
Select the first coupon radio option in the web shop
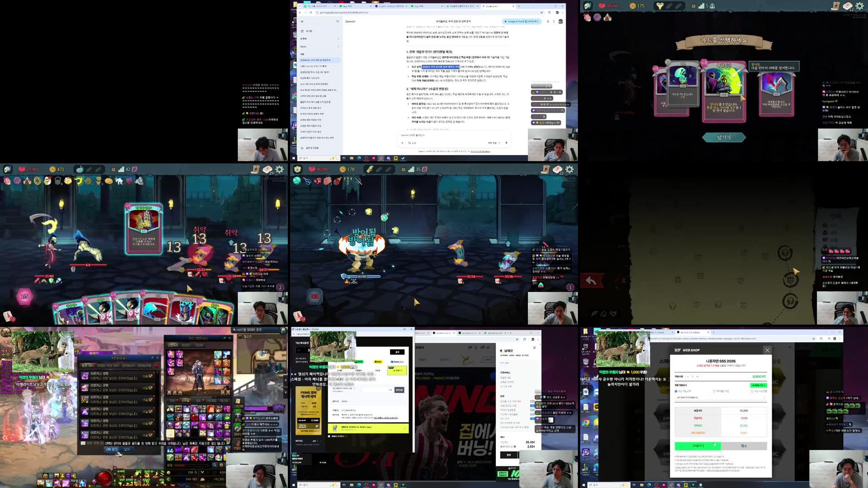coord(676,391)
